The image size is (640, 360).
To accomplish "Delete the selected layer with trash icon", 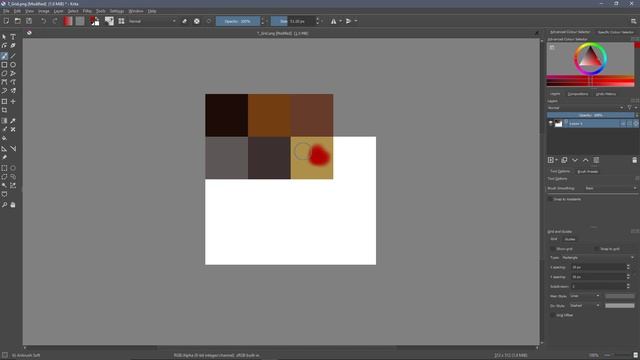I will 634,160.
